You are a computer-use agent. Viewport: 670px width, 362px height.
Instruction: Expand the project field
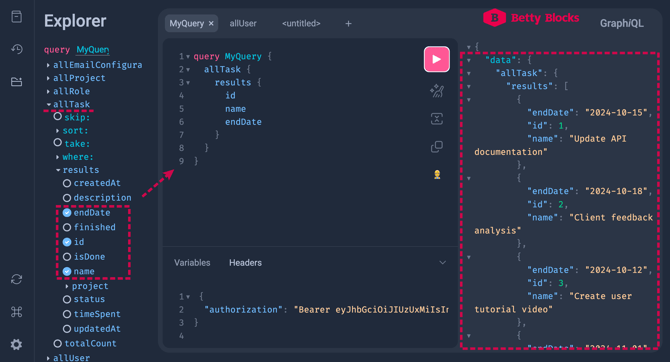(67, 286)
